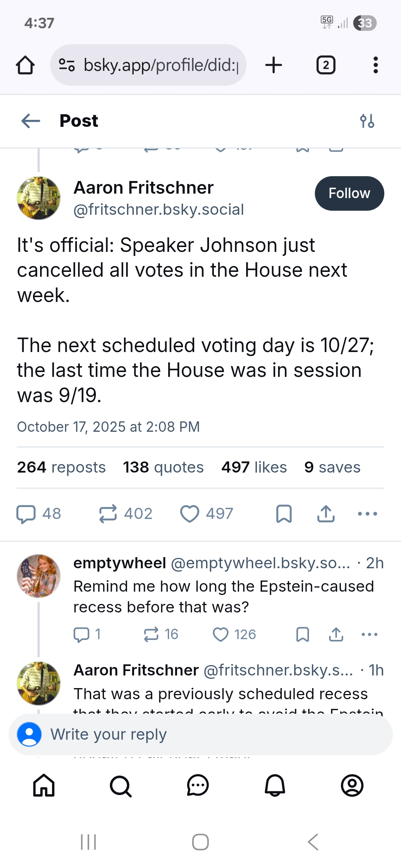The width and height of the screenshot is (401, 868).
Task: Save emptywheel's reply with bookmark icon
Action: 303,634
